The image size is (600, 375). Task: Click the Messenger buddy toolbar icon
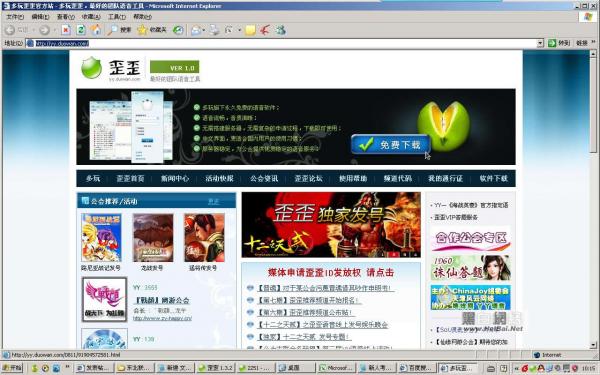281,30
